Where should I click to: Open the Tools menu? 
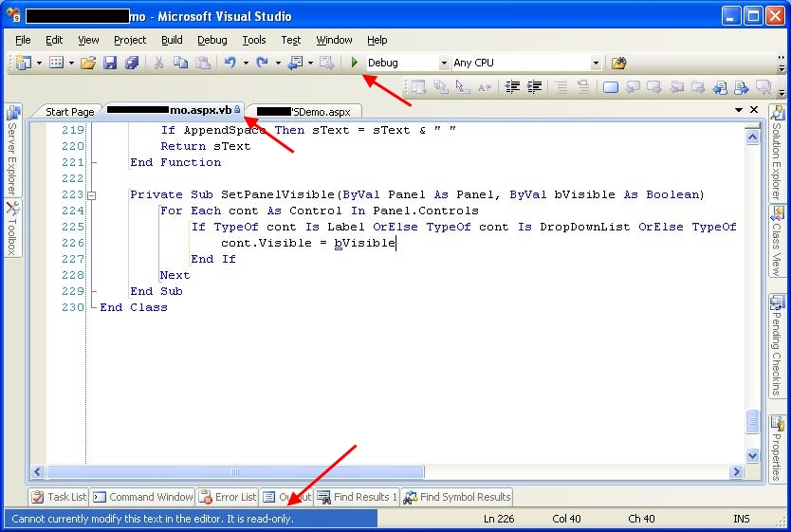coord(254,40)
